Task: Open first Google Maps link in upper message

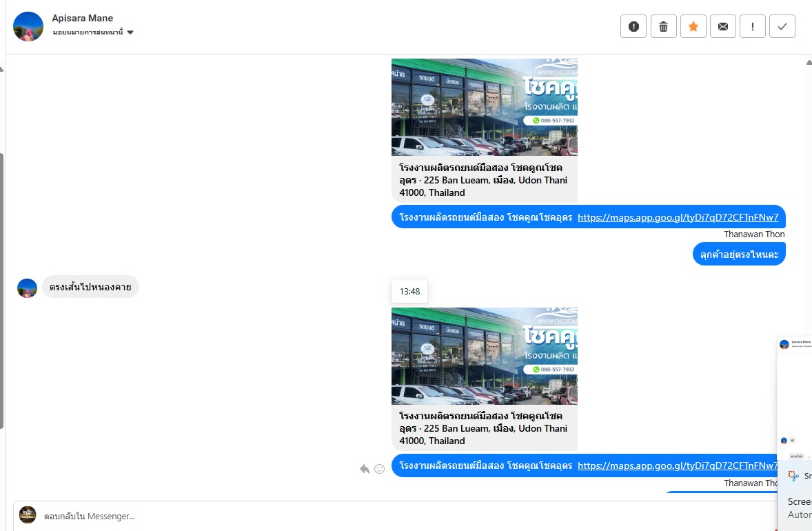Action: click(x=678, y=218)
